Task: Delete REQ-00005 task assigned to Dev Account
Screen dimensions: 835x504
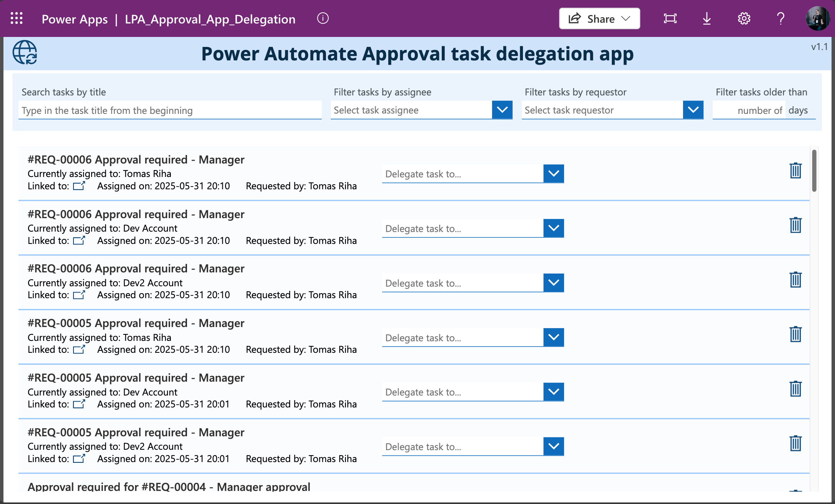Action: pyautogui.click(x=795, y=389)
